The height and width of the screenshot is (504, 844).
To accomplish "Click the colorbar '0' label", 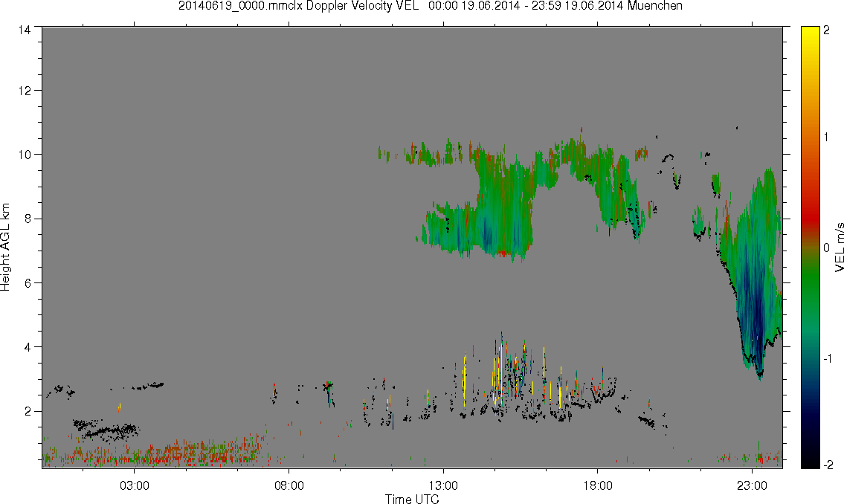I will (826, 248).
